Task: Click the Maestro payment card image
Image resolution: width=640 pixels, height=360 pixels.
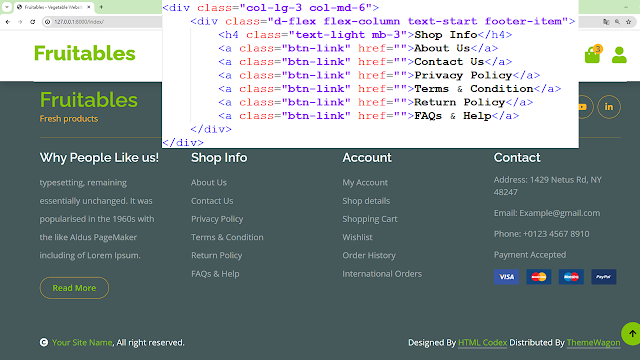Action: [571, 277]
